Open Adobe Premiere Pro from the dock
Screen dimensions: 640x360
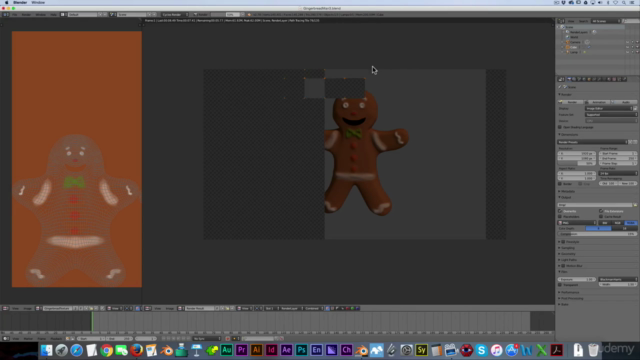(x=242, y=350)
